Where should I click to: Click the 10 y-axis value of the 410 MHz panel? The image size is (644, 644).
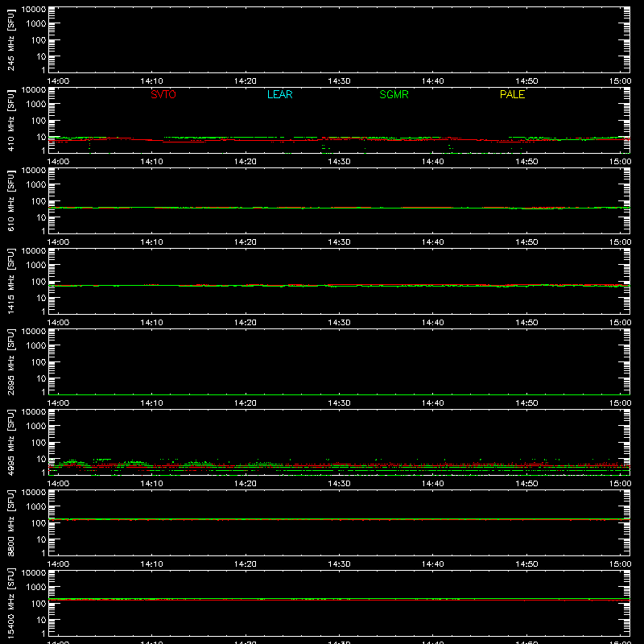[41, 137]
